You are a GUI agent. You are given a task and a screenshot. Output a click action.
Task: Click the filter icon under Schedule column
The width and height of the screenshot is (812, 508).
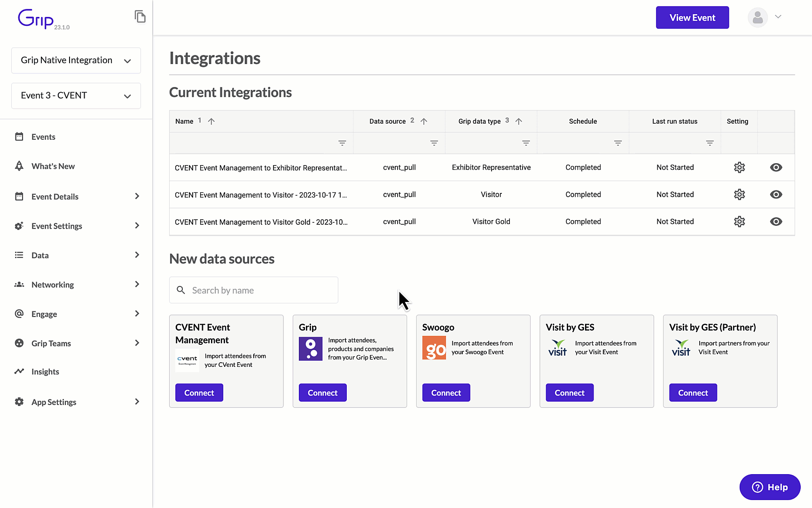click(618, 143)
